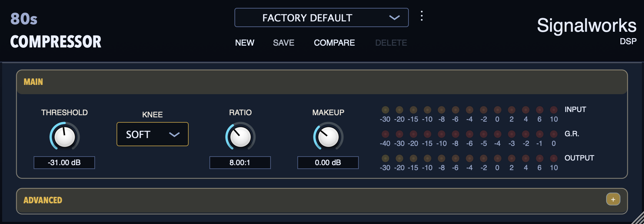Click the Input meter 0 dB LED
This screenshot has width=644, height=224.
[x=497, y=110]
